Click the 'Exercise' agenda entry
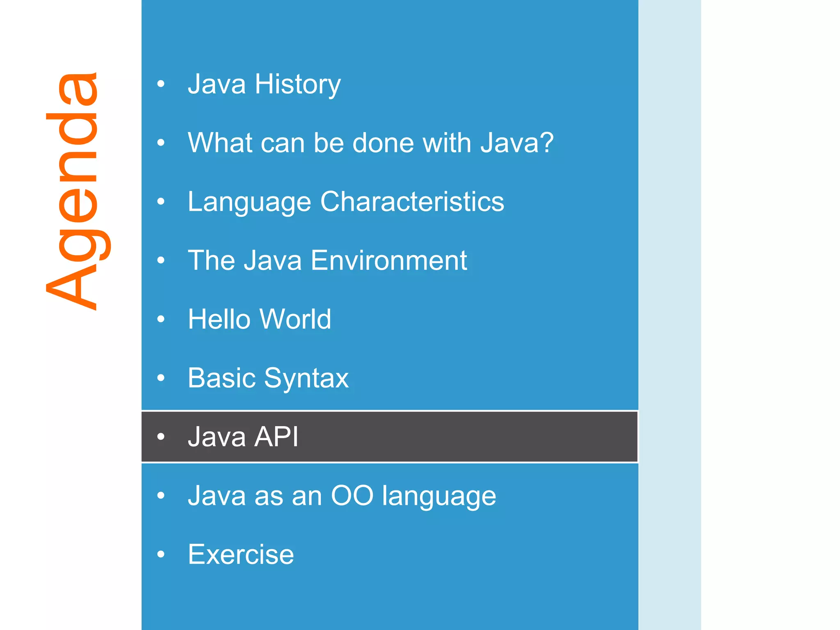 pyautogui.click(x=241, y=555)
